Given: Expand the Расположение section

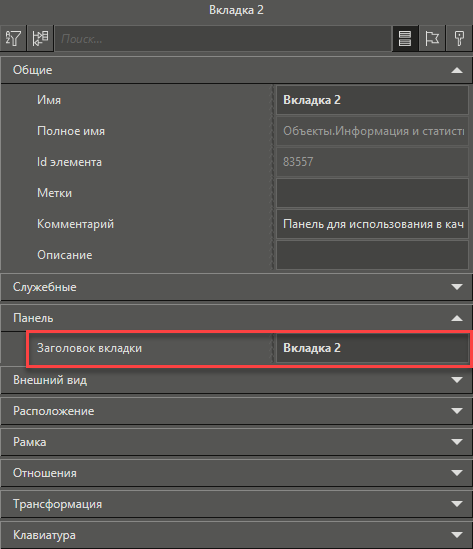Looking at the screenshot, I should click(236, 411).
